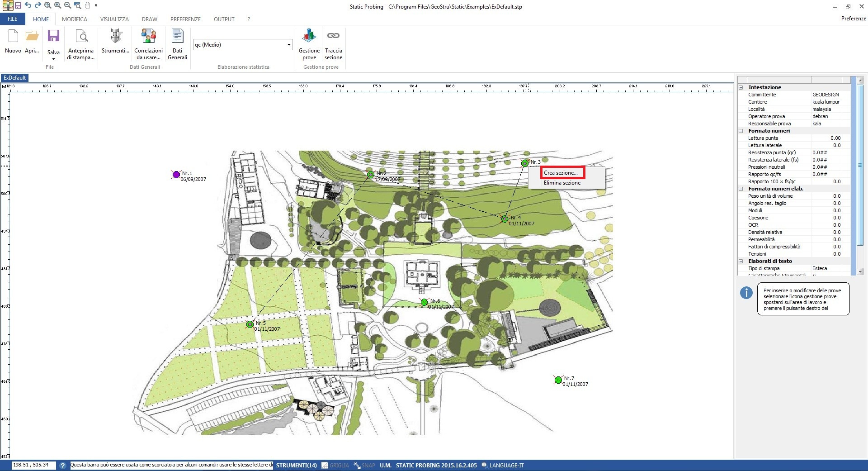Click the status bar command input field
The width and height of the screenshot is (868, 471).
click(x=171, y=465)
